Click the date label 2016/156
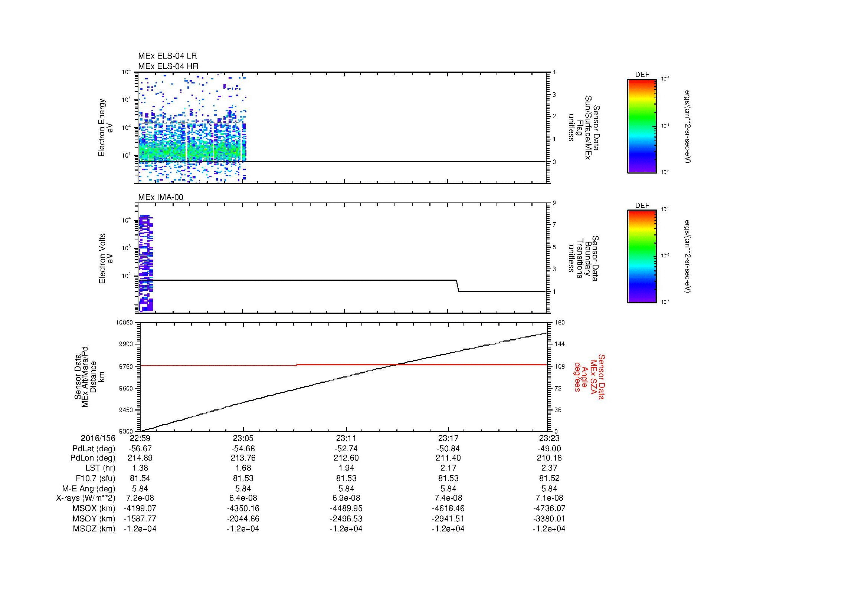Image resolution: width=868 pixels, height=613 pixels. 98,438
